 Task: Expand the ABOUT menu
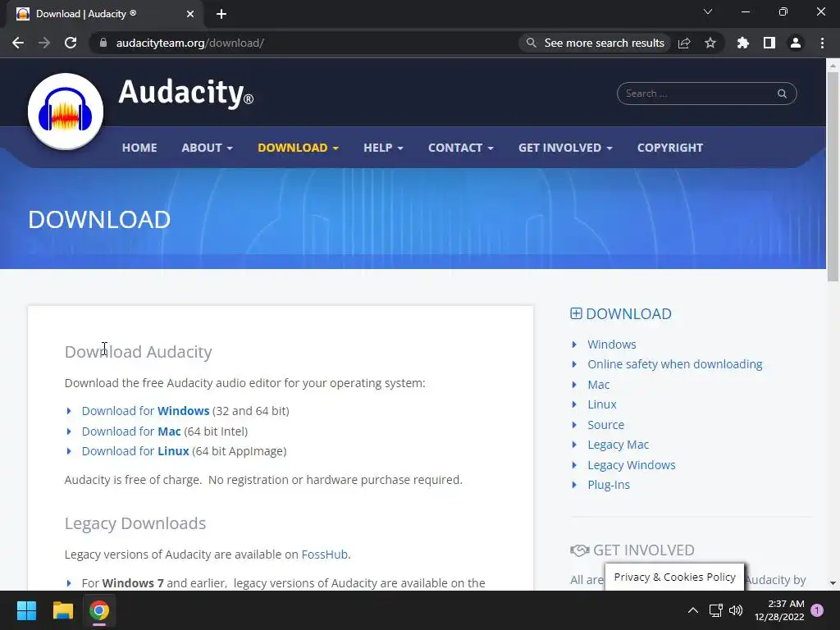click(x=207, y=148)
